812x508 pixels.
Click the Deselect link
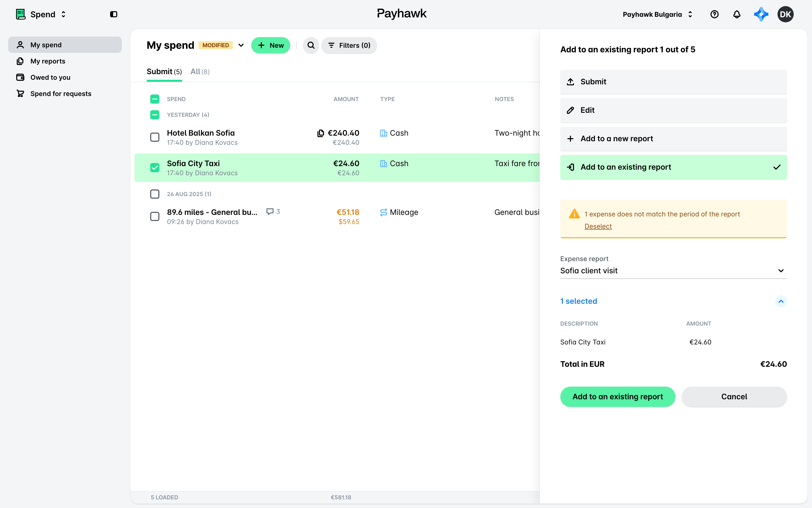click(x=598, y=226)
